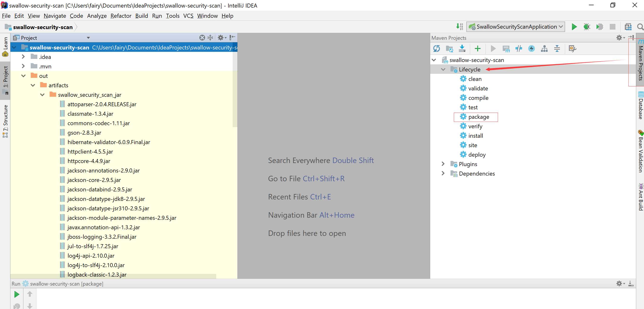Click the Search Everywhere magnifier icon
This screenshot has height=309, width=644.
coord(640,27)
